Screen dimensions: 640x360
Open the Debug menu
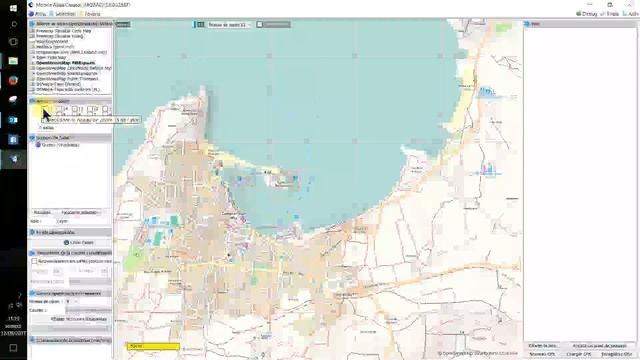pos(587,14)
